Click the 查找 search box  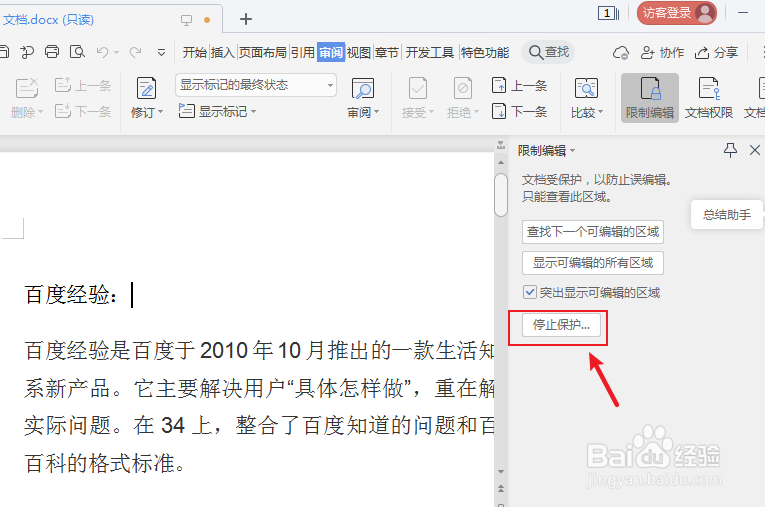click(x=548, y=52)
